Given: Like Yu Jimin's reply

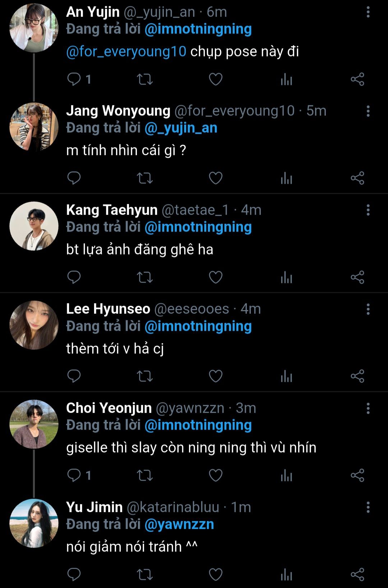Looking at the screenshot, I should (216, 574).
